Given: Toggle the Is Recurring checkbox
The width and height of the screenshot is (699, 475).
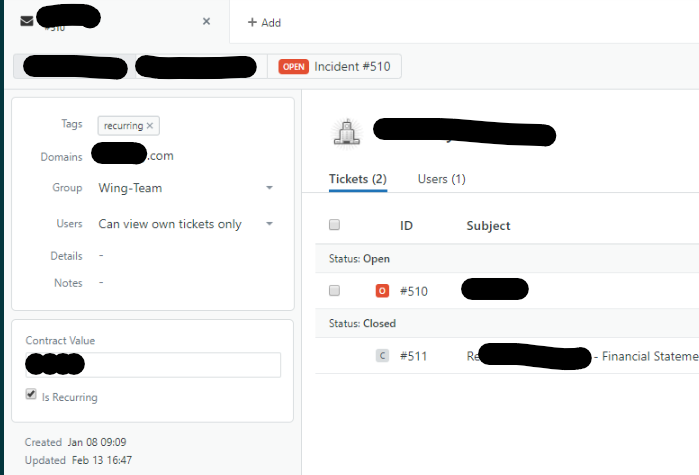Looking at the screenshot, I should (31, 394).
